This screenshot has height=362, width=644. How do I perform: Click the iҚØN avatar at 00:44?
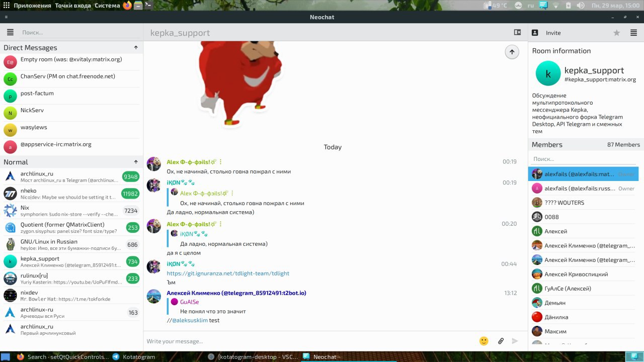pyautogui.click(x=153, y=266)
